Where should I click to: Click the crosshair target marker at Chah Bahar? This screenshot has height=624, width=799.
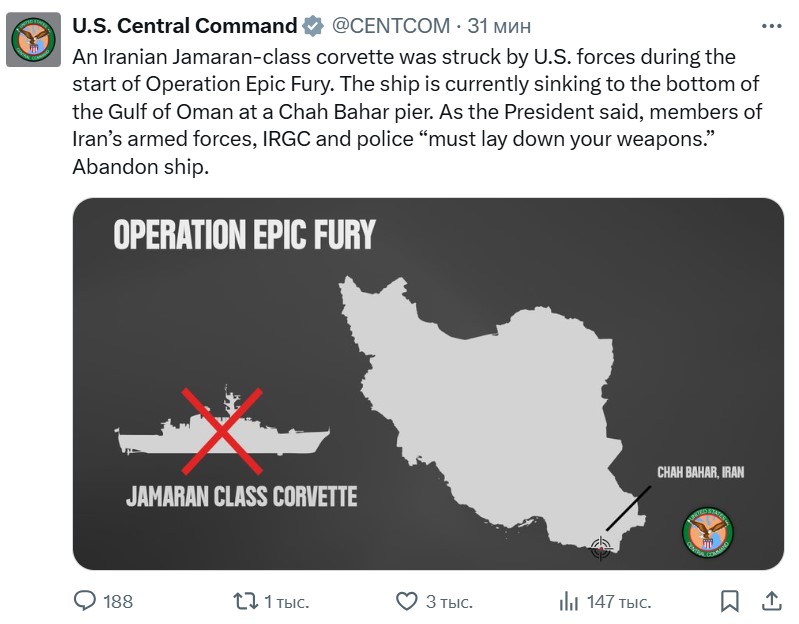pyautogui.click(x=600, y=546)
